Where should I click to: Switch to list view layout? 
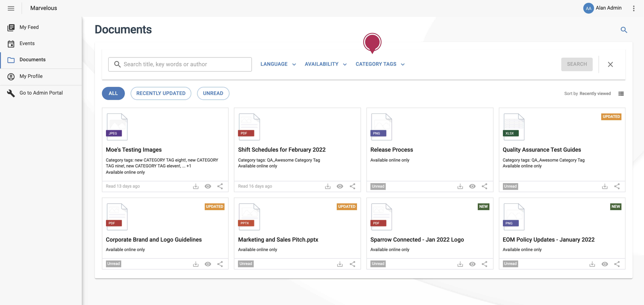[x=621, y=94]
